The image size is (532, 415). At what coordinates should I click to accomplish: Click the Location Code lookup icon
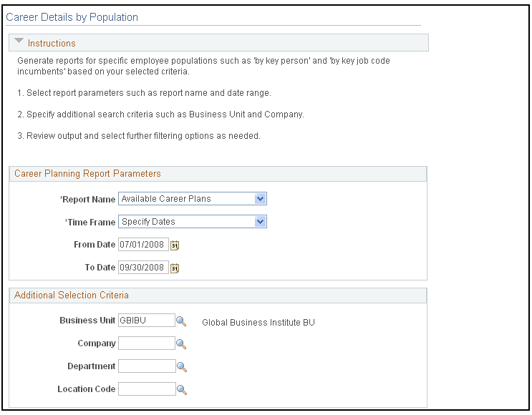coord(181,389)
